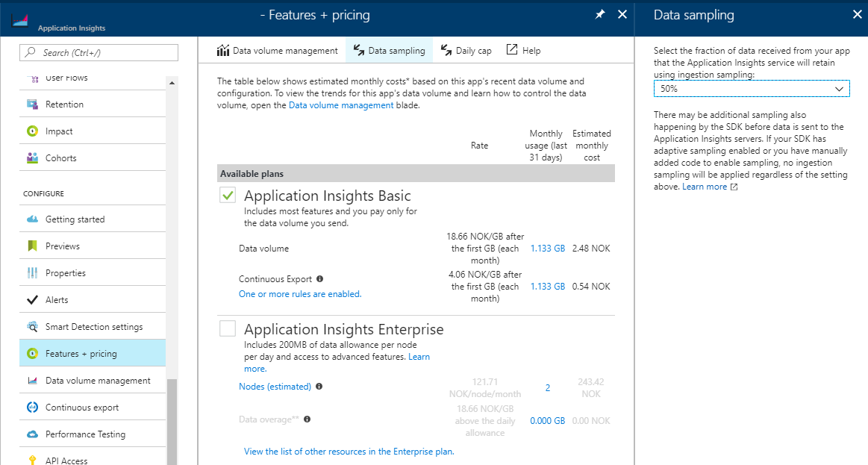Open API Access in the sidebar

[93, 457]
